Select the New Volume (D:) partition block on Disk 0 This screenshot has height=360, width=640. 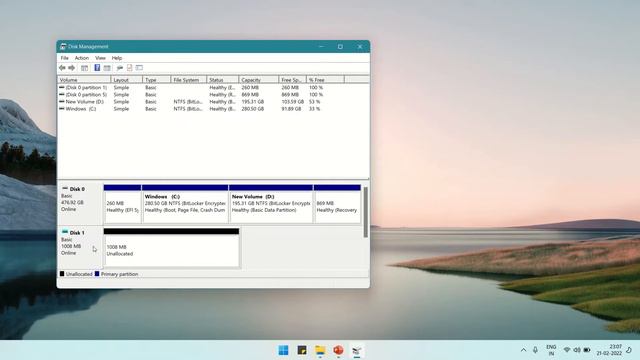pos(271,204)
